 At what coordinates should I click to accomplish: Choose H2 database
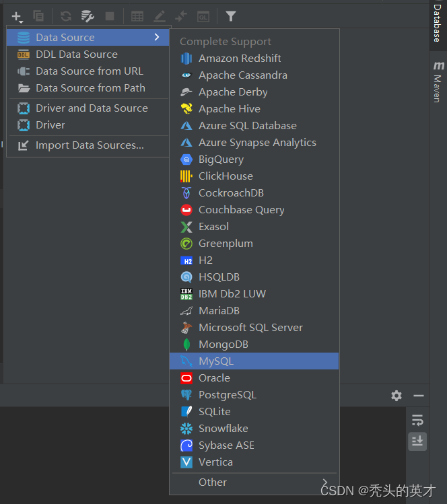click(x=254, y=260)
